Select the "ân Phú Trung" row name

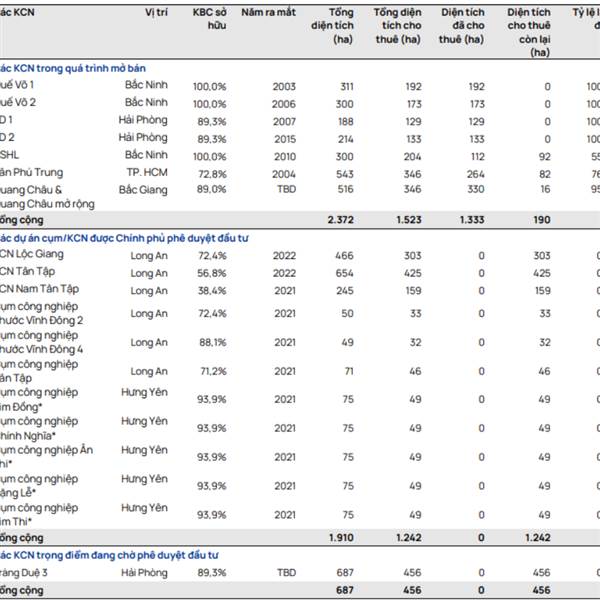pyautogui.click(x=31, y=173)
